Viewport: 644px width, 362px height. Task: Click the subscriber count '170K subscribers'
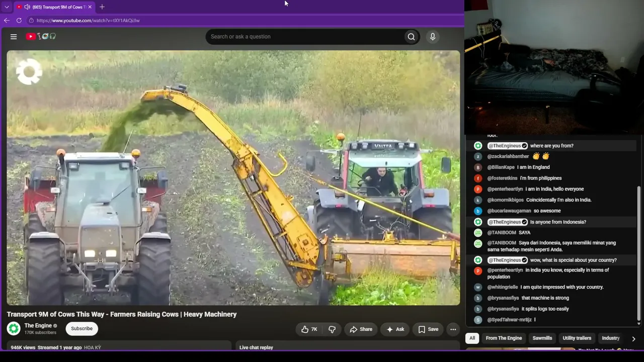click(40, 333)
